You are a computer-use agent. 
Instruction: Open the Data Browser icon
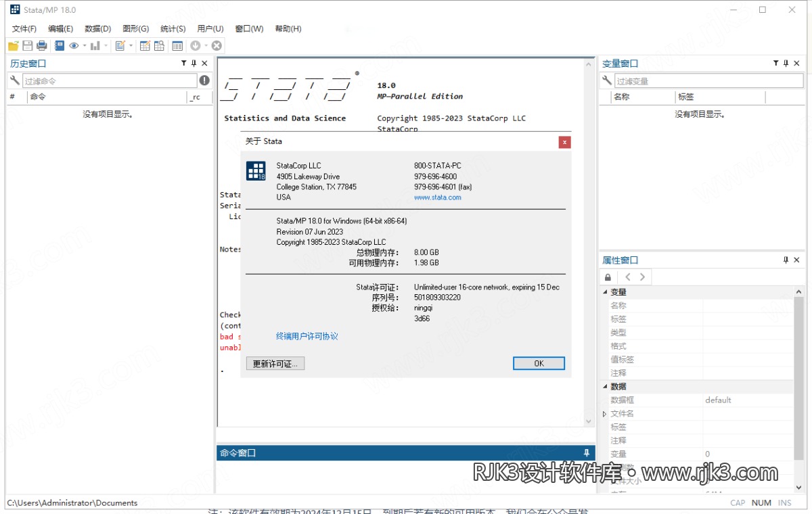160,46
